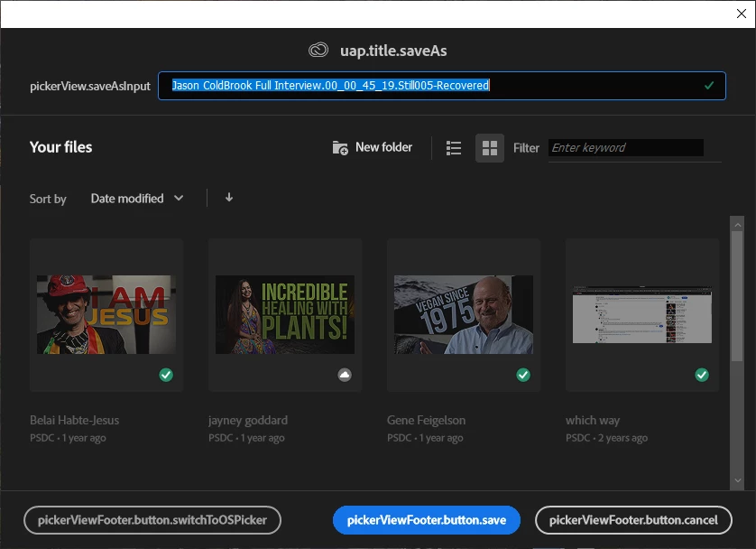Screen dimensions: 756x549
Task: Click the save-as filename input field
Action: (x=442, y=86)
